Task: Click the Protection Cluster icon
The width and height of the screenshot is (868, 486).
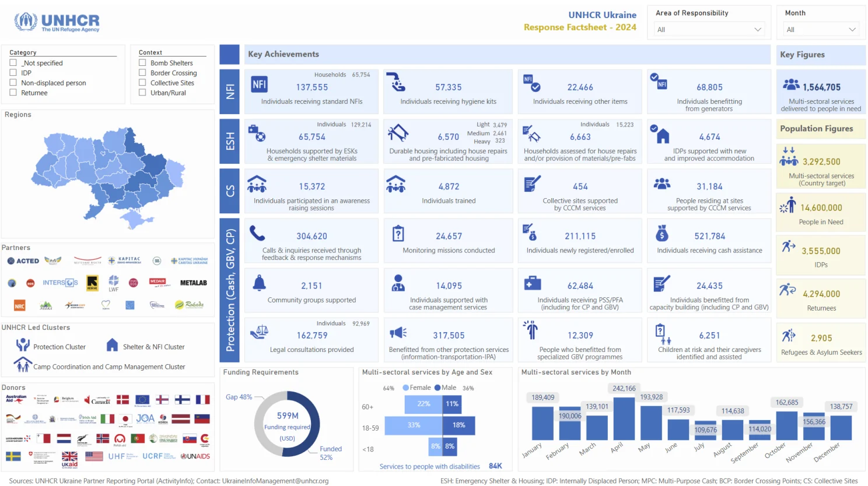Action: tap(23, 344)
